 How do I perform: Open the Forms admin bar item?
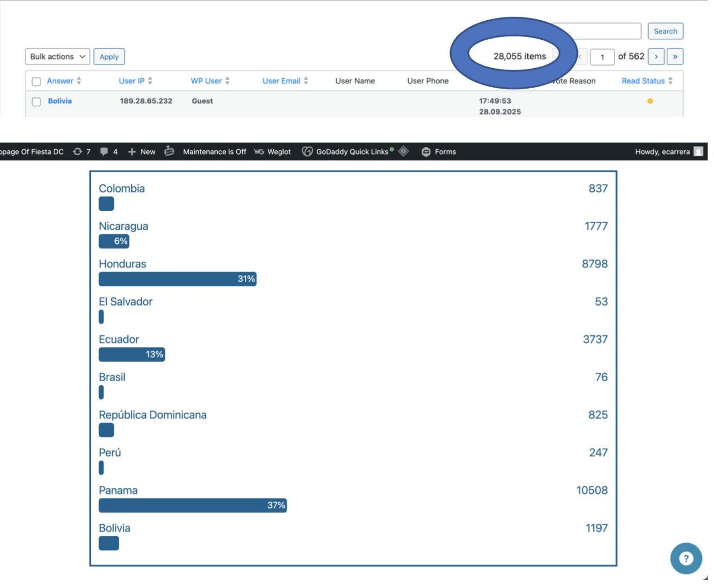click(439, 151)
